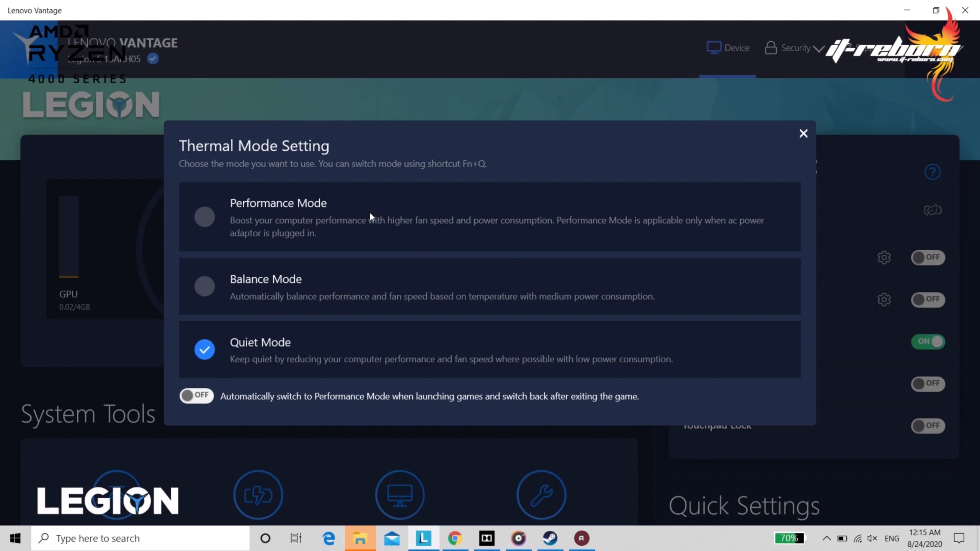
Task: Show hidden system tray icons
Action: pyautogui.click(x=826, y=538)
